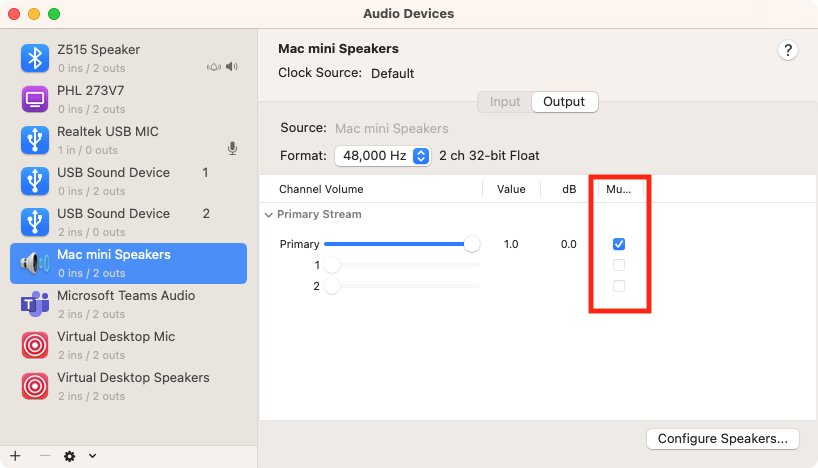Close the Audio Devices window
The height and width of the screenshot is (468, 818).
(x=14, y=14)
